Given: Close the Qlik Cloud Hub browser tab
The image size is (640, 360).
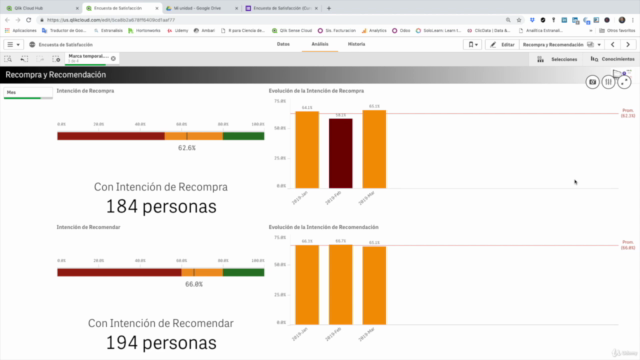Looking at the screenshot, I should pos(77,8).
